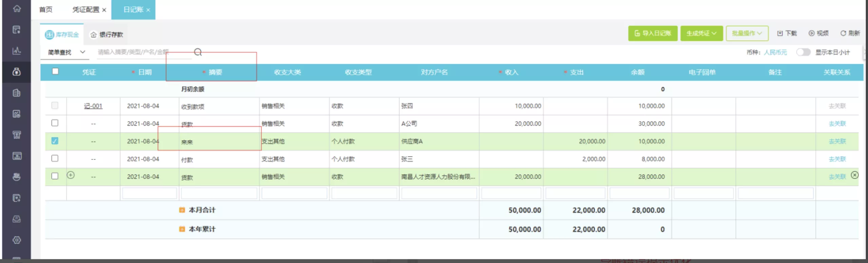Select the 收到款项 summary cell
This screenshot has height=263, width=868.
click(x=219, y=106)
